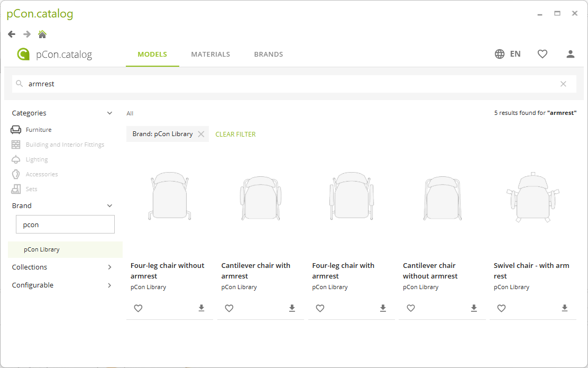This screenshot has height=368, width=588.
Task: Open Four-leg chair without armrest thumbnail
Action: [170, 196]
